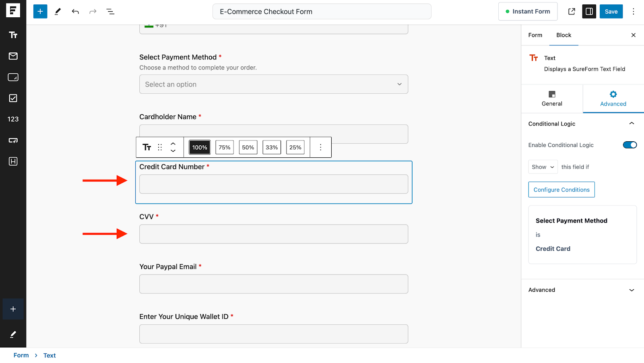The image size is (644, 363).
Task: Open the document list view icon
Action: [110, 11]
